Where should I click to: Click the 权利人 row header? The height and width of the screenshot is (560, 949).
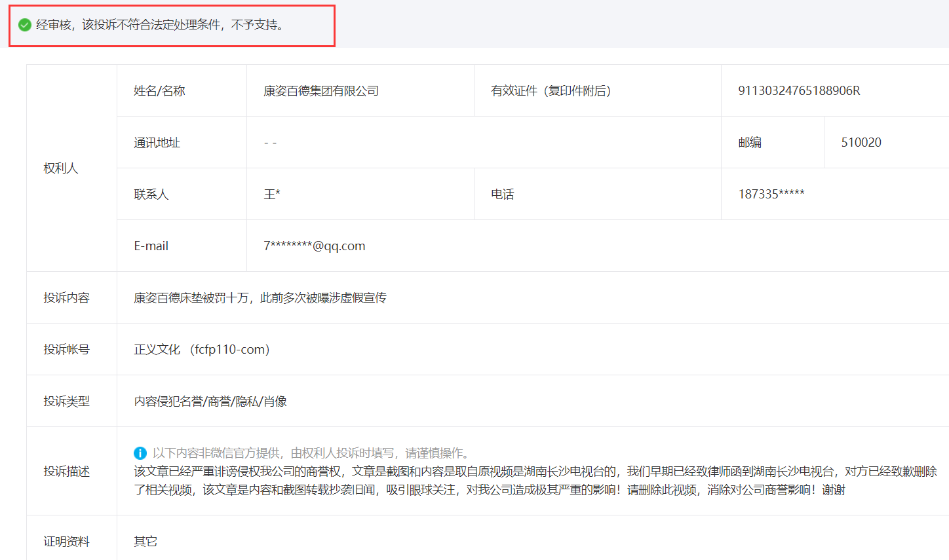coord(61,168)
